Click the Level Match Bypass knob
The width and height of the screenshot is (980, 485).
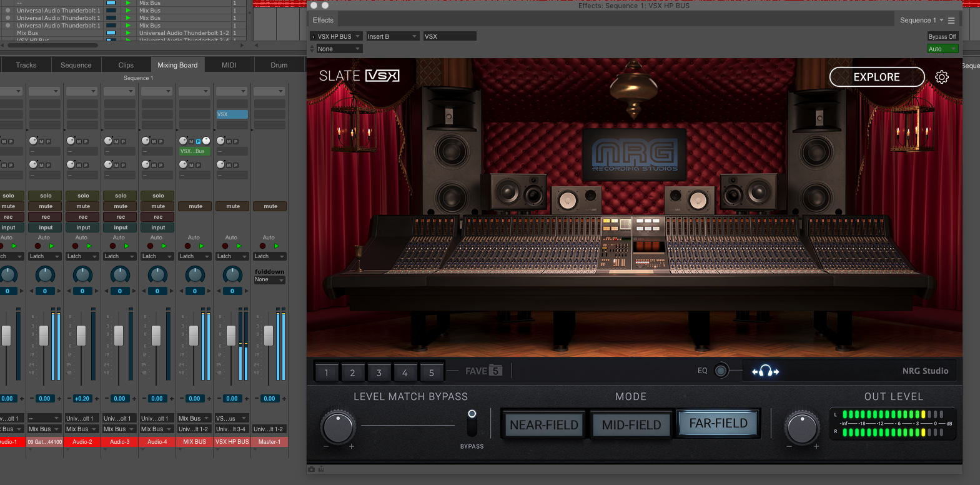(x=338, y=427)
